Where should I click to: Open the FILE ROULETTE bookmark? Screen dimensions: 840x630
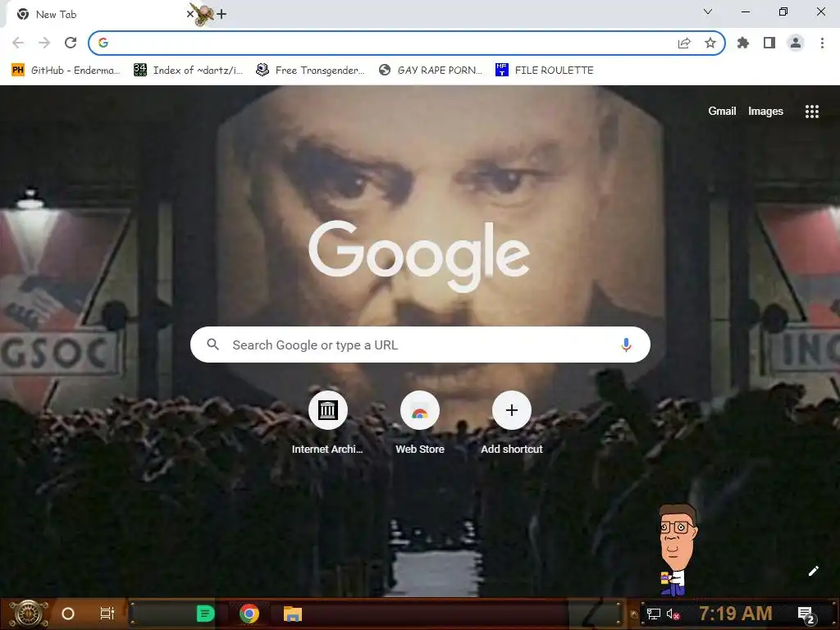(545, 71)
